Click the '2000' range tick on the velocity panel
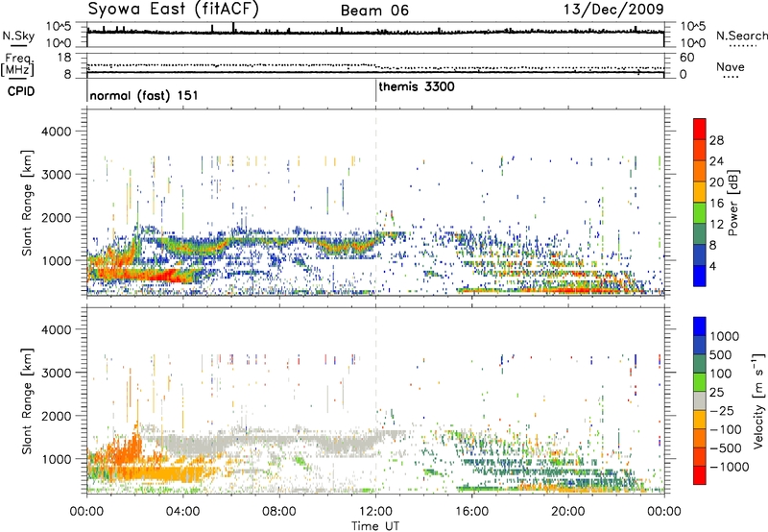Viewport: 768px width, 532px height. tap(57, 416)
